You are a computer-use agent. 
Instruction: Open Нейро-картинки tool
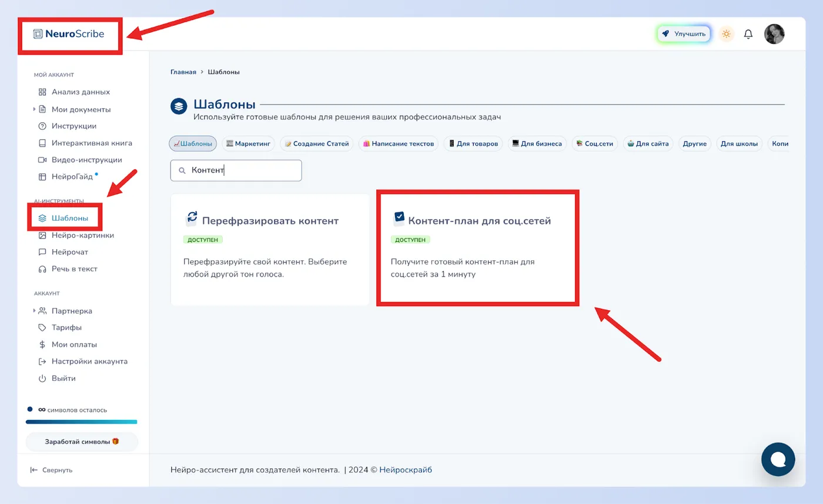(x=76, y=235)
